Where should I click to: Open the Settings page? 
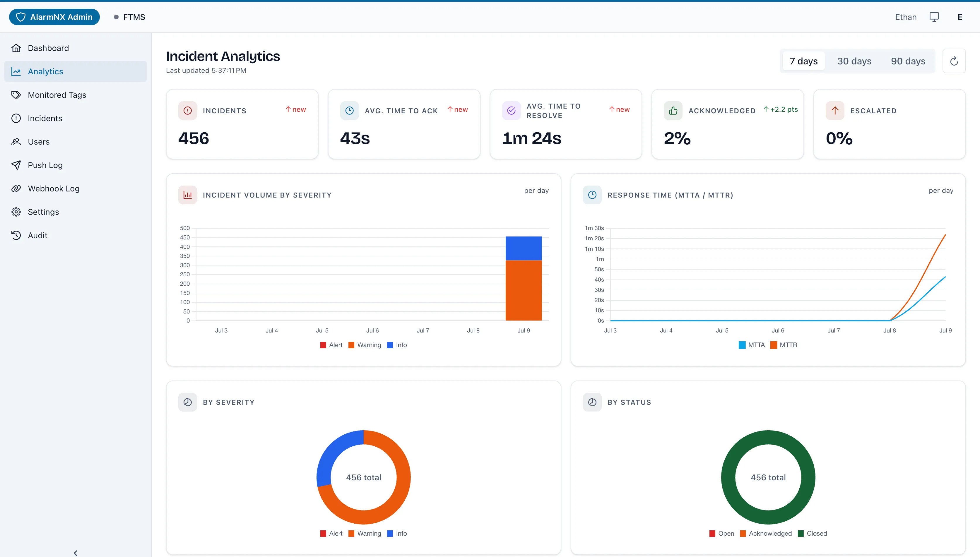tap(75, 212)
